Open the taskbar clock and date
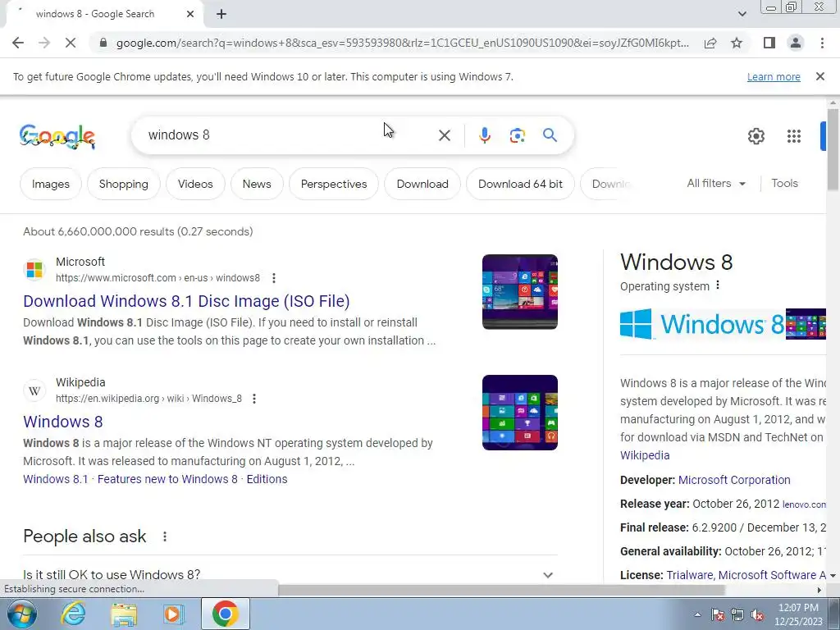The image size is (840, 630). pyautogui.click(x=798, y=614)
